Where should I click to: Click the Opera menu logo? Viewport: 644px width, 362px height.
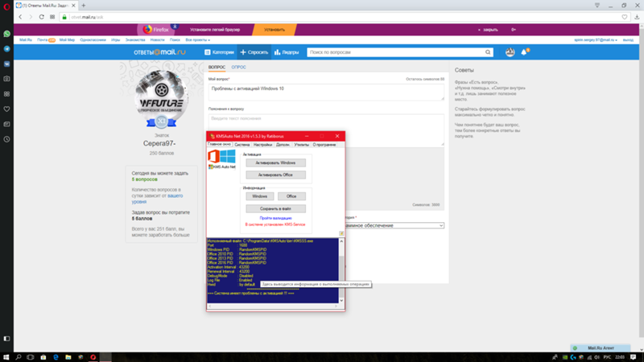pos(6,6)
